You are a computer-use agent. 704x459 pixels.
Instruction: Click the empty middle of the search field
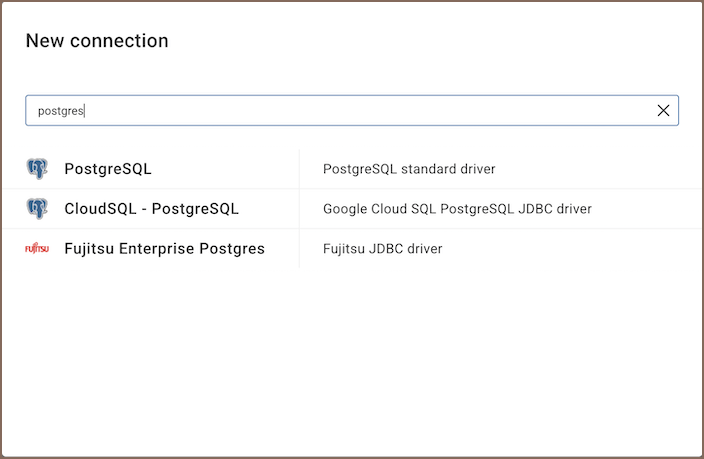coord(350,111)
